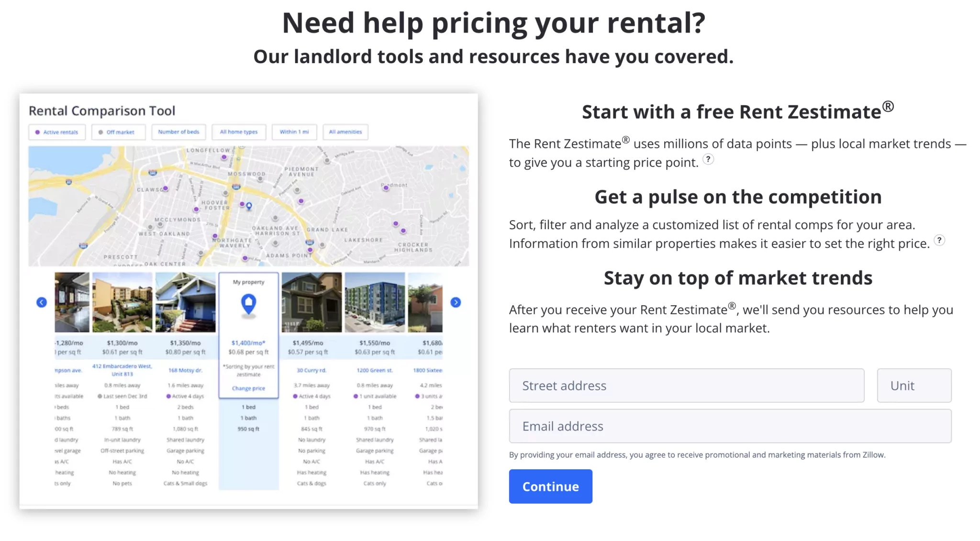Focus the Unit field
The width and height of the screenshot is (980, 541).
coord(914,386)
